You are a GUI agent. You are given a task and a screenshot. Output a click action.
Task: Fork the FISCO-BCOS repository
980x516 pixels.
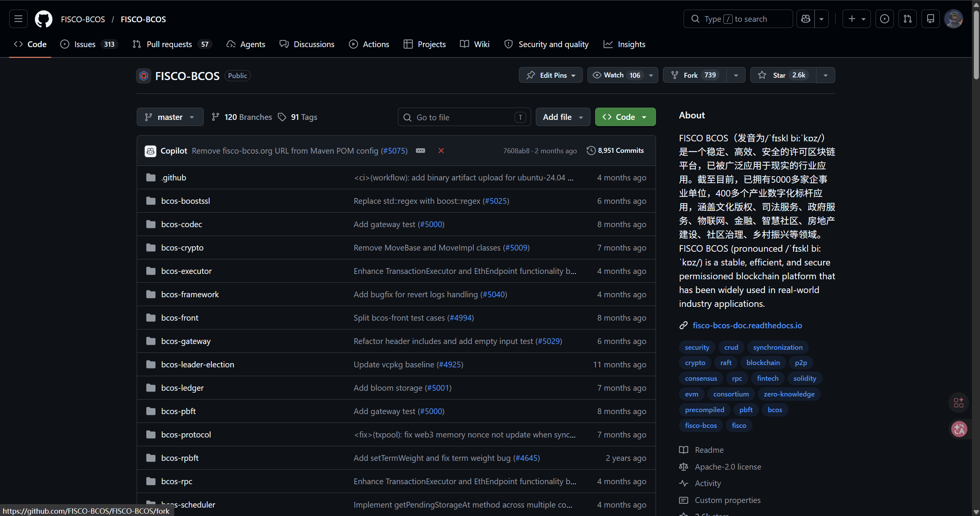pyautogui.click(x=695, y=75)
